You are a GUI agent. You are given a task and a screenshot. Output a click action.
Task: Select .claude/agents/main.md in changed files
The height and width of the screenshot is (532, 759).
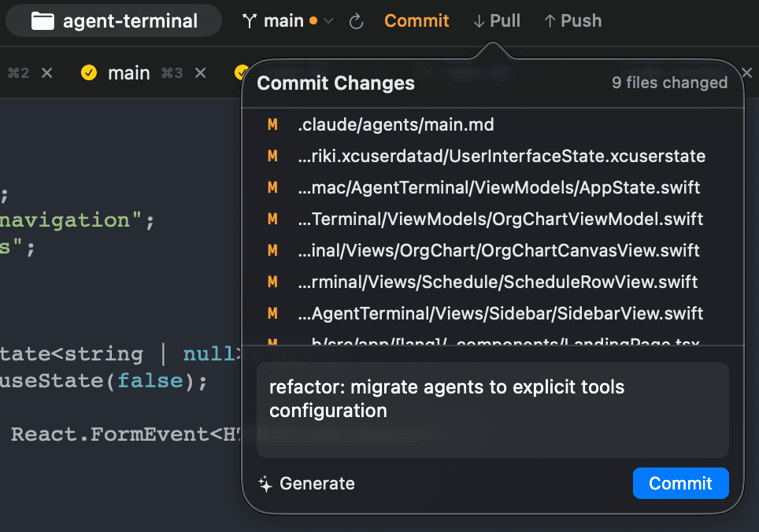click(395, 124)
